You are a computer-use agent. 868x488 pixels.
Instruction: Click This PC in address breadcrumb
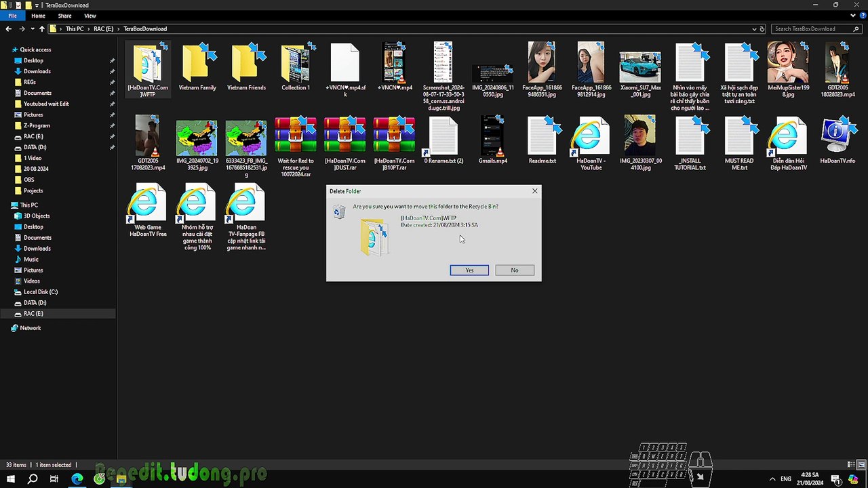pyautogui.click(x=75, y=29)
